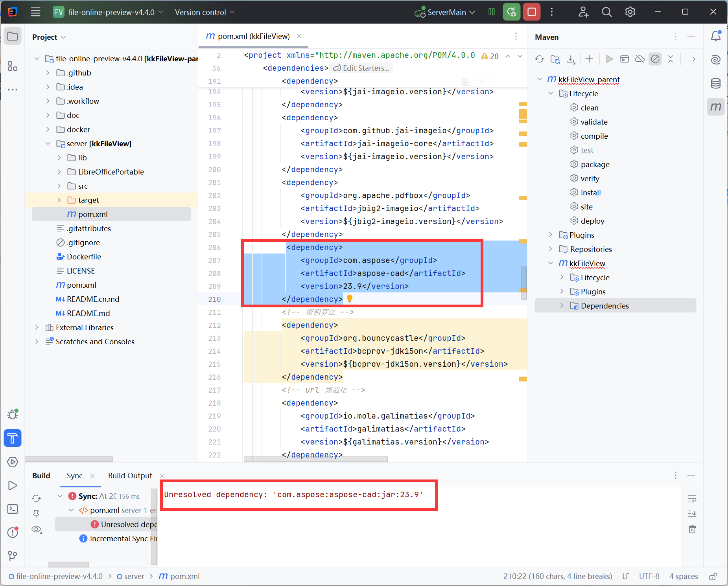The image size is (728, 586).
Task: Toggle soft-wrap in build output
Action: [692, 499]
